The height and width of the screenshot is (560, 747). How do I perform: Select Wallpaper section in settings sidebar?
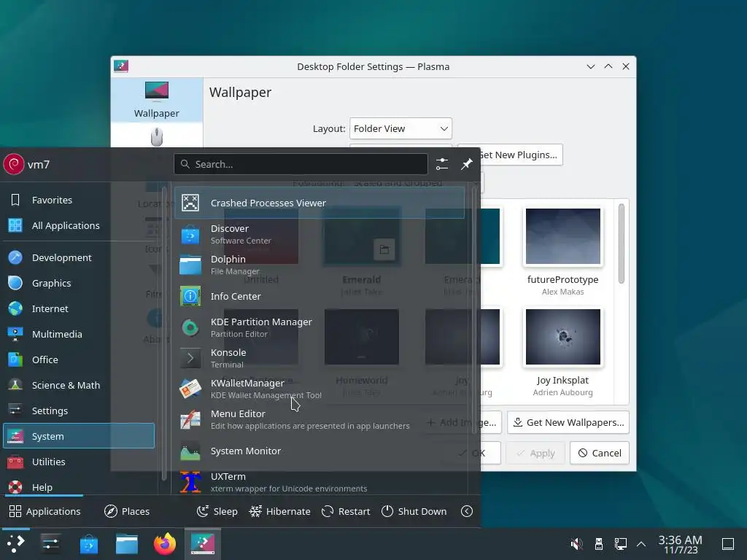pos(157,100)
